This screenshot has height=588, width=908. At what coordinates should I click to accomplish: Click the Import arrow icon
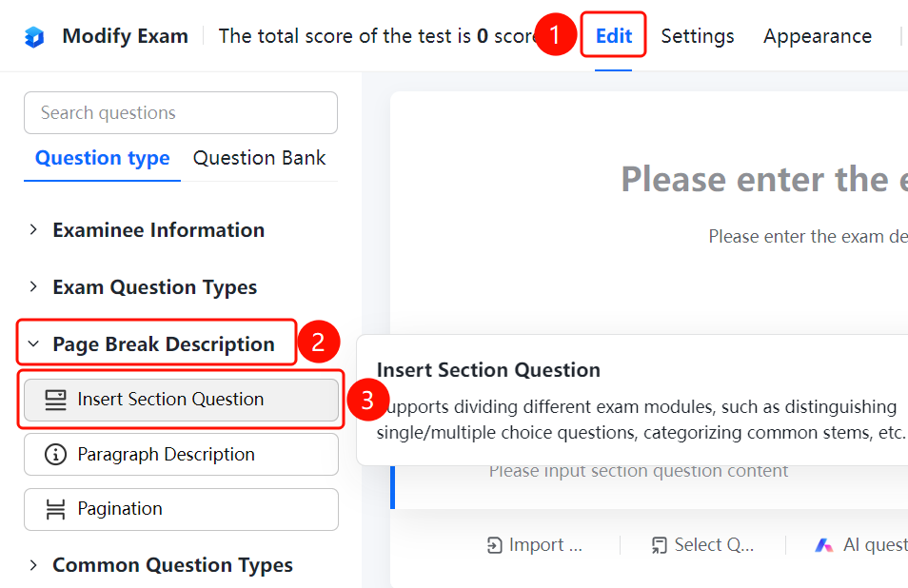click(x=495, y=545)
